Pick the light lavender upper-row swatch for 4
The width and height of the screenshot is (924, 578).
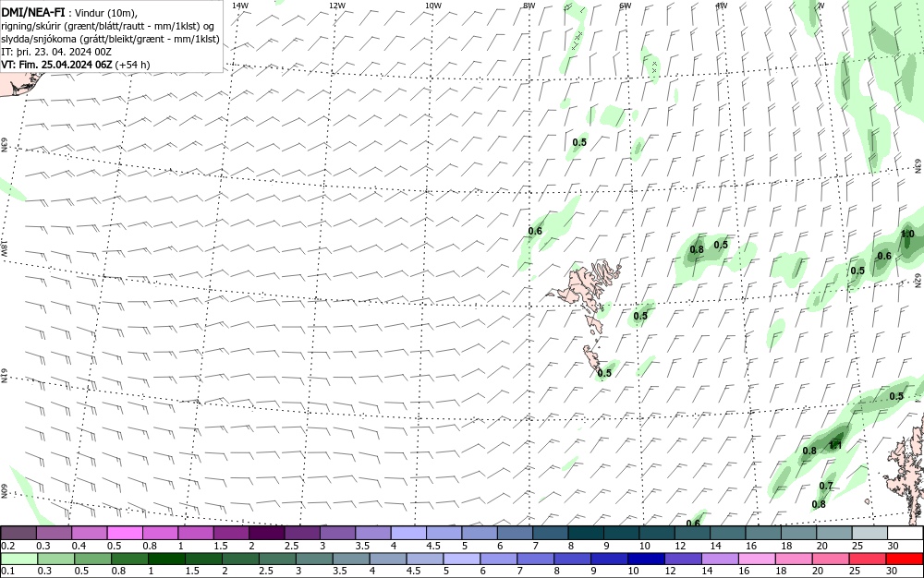[x=408, y=534]
